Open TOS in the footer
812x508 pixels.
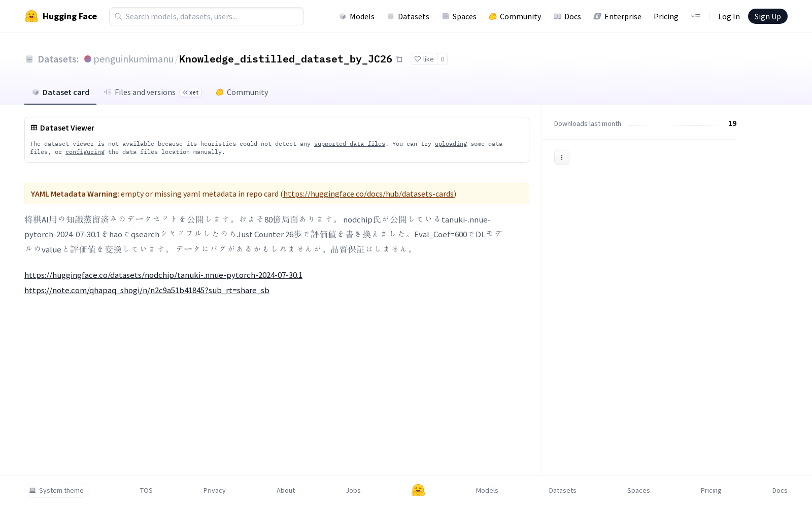coord(146,490)
